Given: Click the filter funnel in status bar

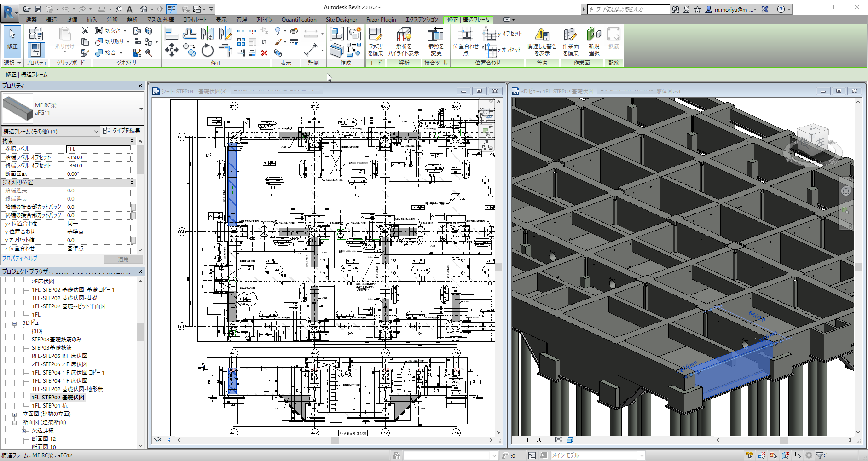Looking at the screenshot, I should coord(820,455).
